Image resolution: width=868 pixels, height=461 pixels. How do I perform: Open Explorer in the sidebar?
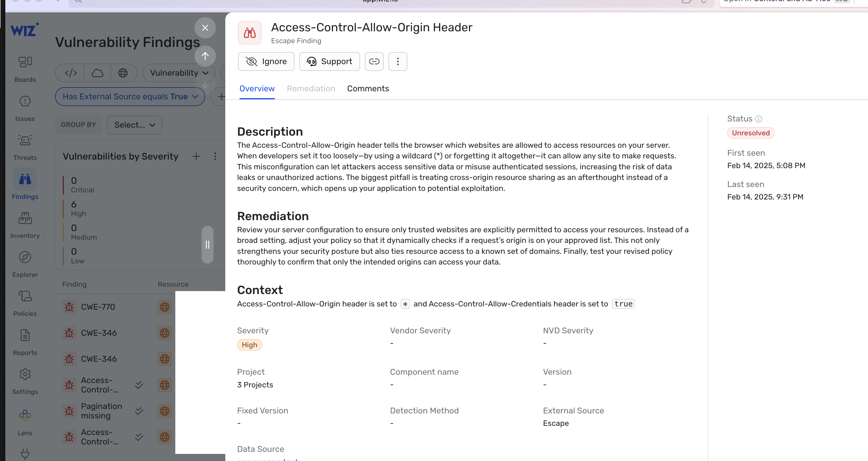(x=25, y=264)
